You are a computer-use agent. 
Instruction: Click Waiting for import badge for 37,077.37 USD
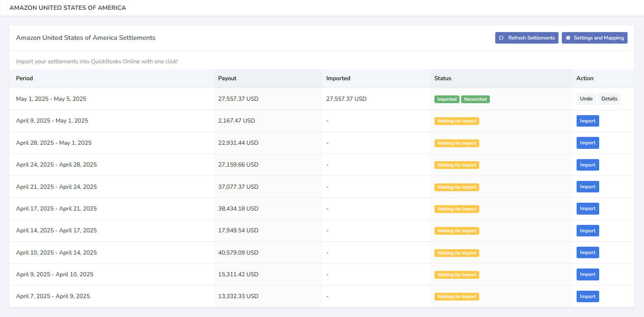tap(457, 187)
